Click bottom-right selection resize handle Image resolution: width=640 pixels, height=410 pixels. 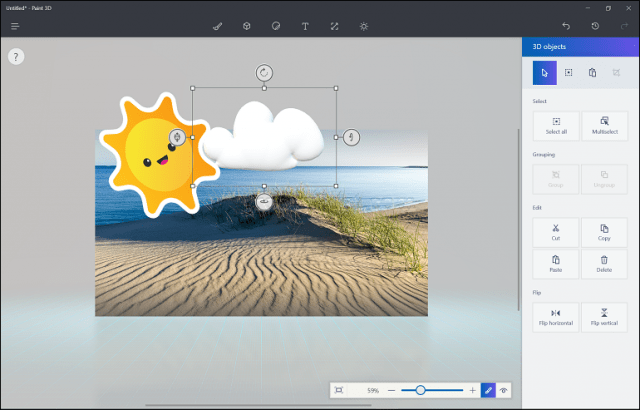tap(336, 186)
